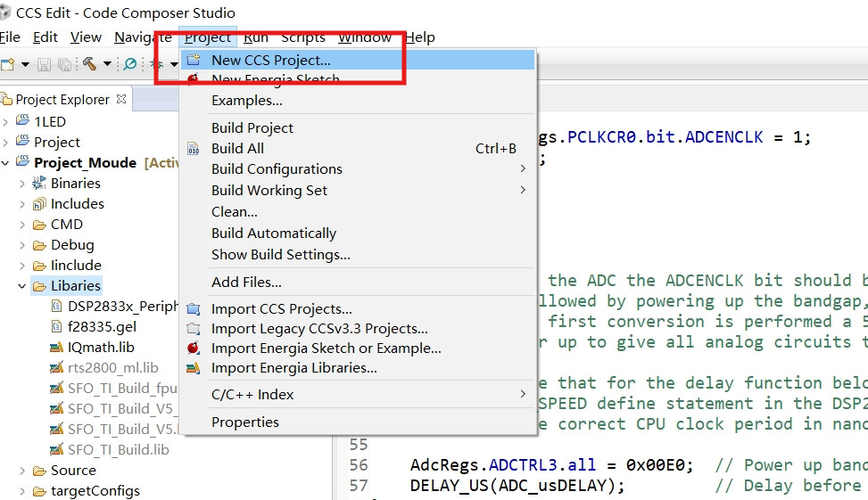Open the C/C++ Index submenu
868x500 pixels.
[x=358, y=394]
